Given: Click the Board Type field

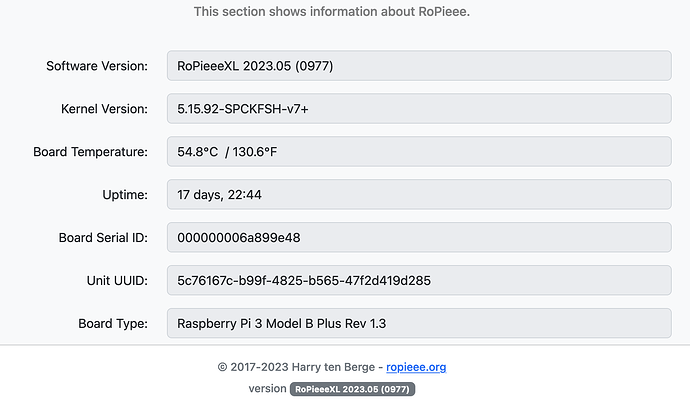Looking at the screenshot, I should point(418,324).
